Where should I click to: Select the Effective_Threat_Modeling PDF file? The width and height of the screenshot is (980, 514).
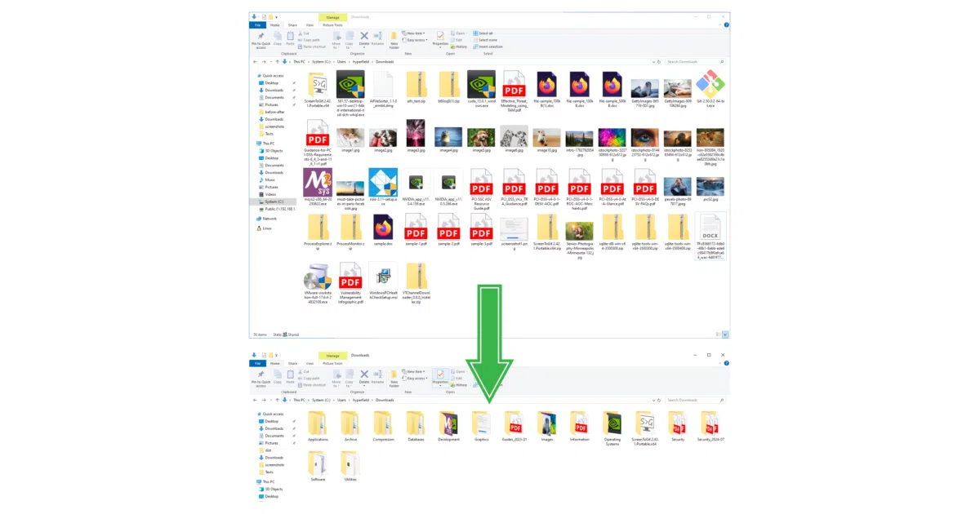point(514,91)
